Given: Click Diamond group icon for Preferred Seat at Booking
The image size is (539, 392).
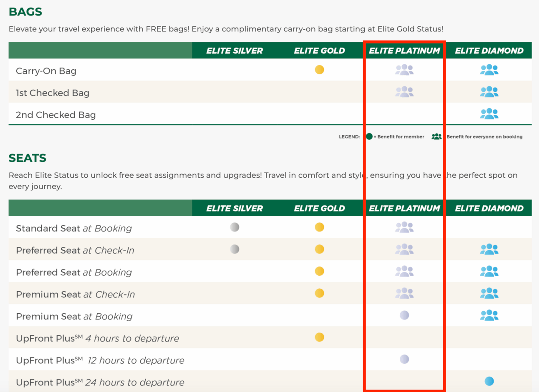Looking at the screenshot, I should 489,271.
